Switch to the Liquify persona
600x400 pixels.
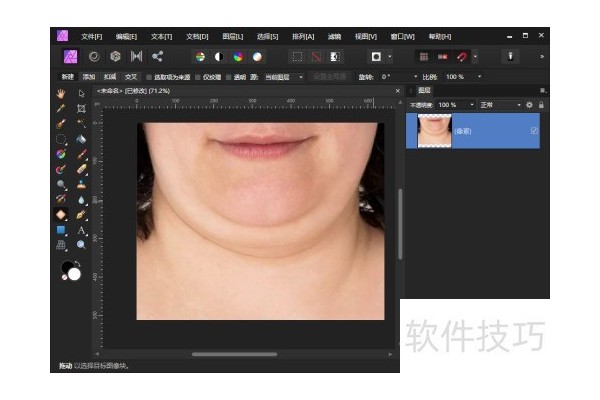point(94,57)
